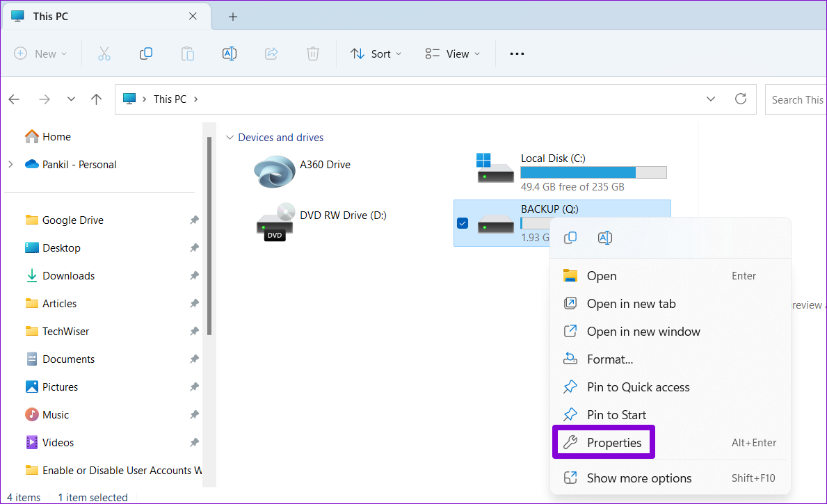The width and height of the screenshot is (827, 504).
Task: Choose Format... from the context menu
Action: [670, 359]
